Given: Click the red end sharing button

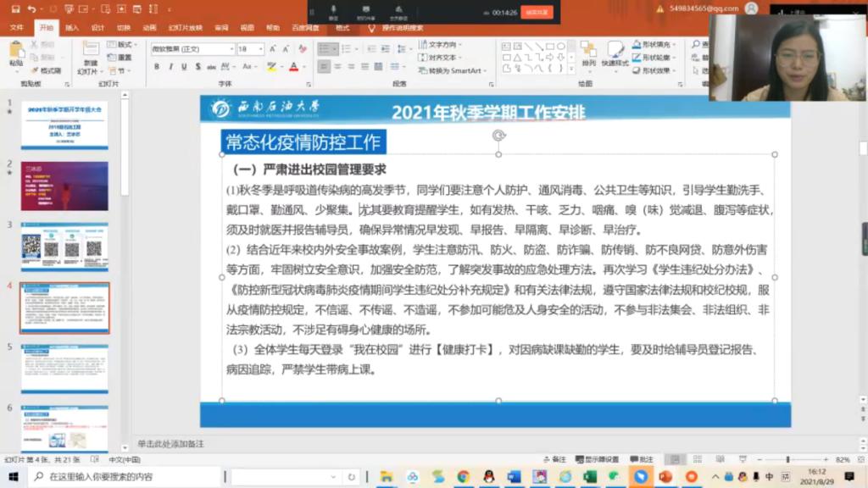Looking at the screenshot, I should tap(537, 13).
